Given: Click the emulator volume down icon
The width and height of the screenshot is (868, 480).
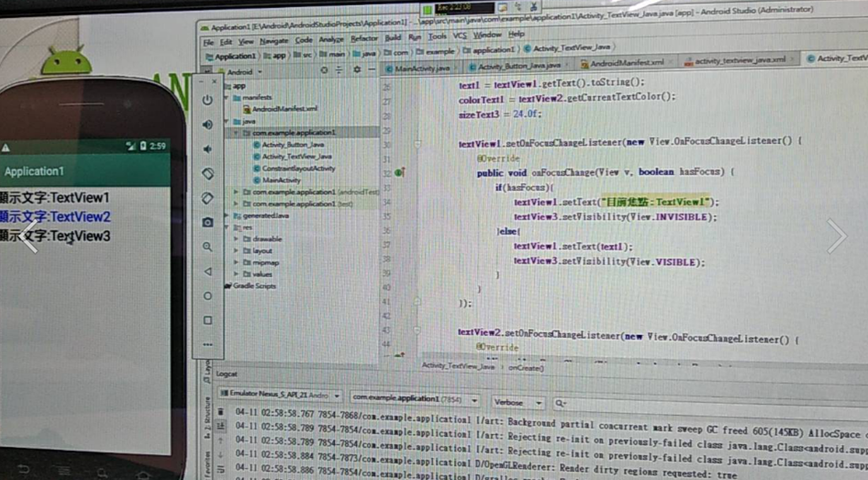Looking at the screenshot, I should 208,149.
